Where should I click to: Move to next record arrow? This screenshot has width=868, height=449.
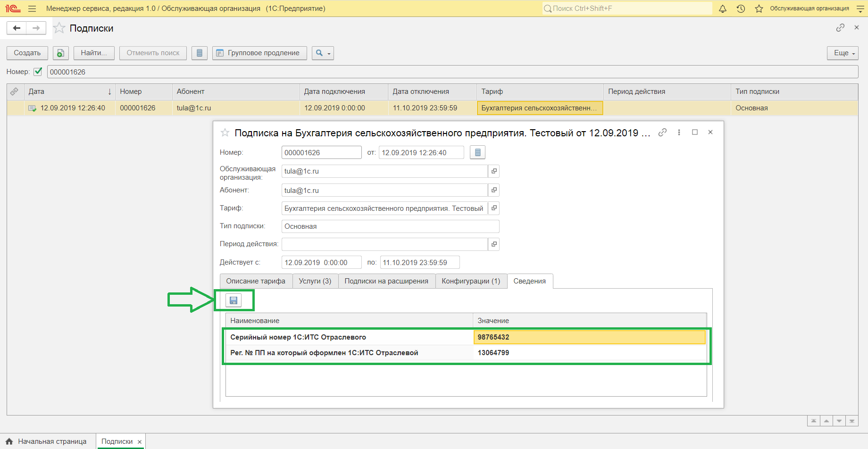(839, 421)
